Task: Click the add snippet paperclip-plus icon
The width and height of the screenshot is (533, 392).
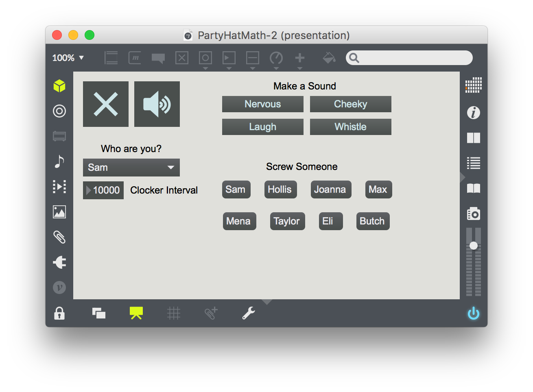Action: click(211, 313)
